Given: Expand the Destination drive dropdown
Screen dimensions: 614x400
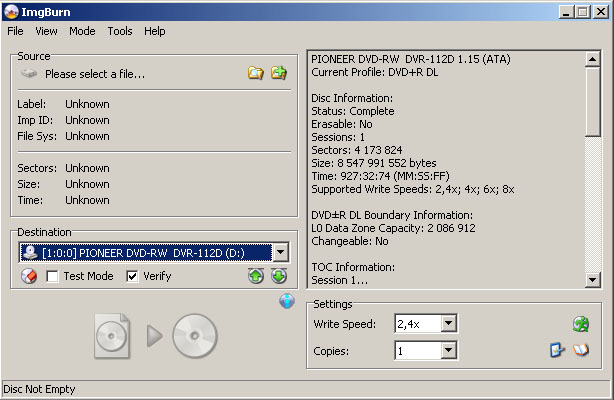Looking at the screenshot, I should (x=281, y=253).
